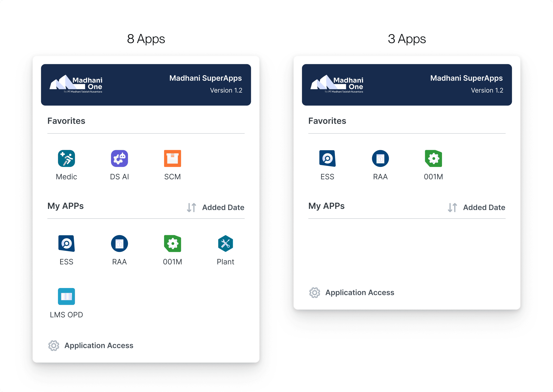Open the LMS OPD app icon
This screenshot has width=553, height=392.
point(66,296)
